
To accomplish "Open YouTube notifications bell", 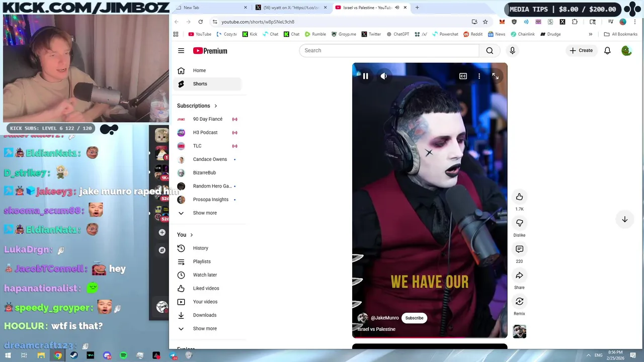I will pos(607,50).
